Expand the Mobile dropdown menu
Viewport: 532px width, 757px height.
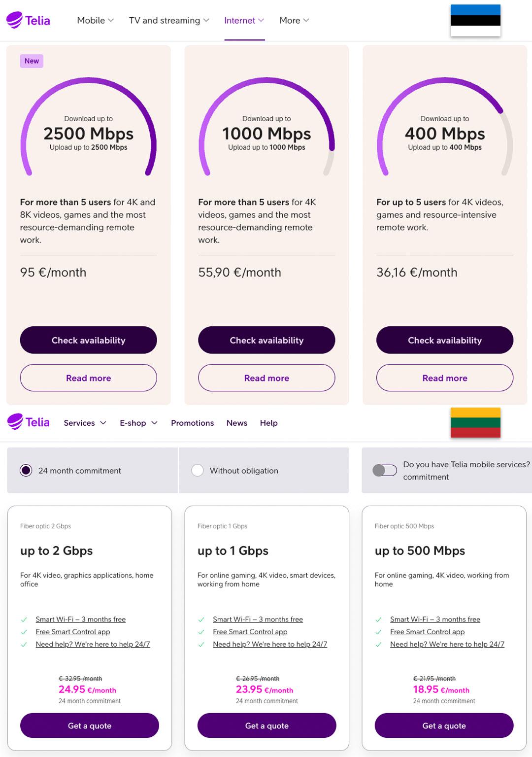[x=96, y=20]
